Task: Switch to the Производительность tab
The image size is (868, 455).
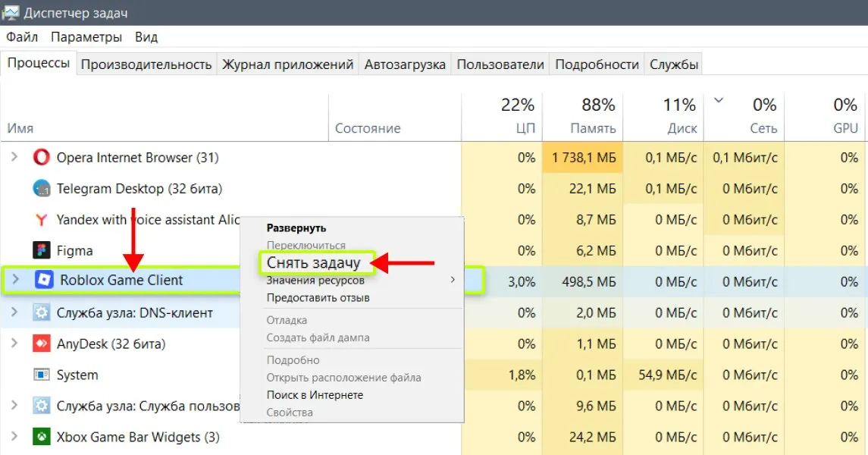Action: click(146, 64)
